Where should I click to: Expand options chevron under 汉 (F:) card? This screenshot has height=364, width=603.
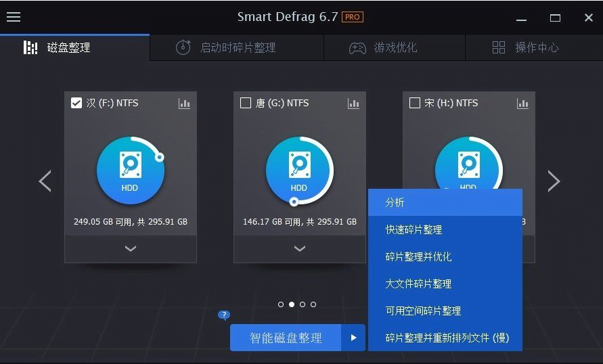131,249
